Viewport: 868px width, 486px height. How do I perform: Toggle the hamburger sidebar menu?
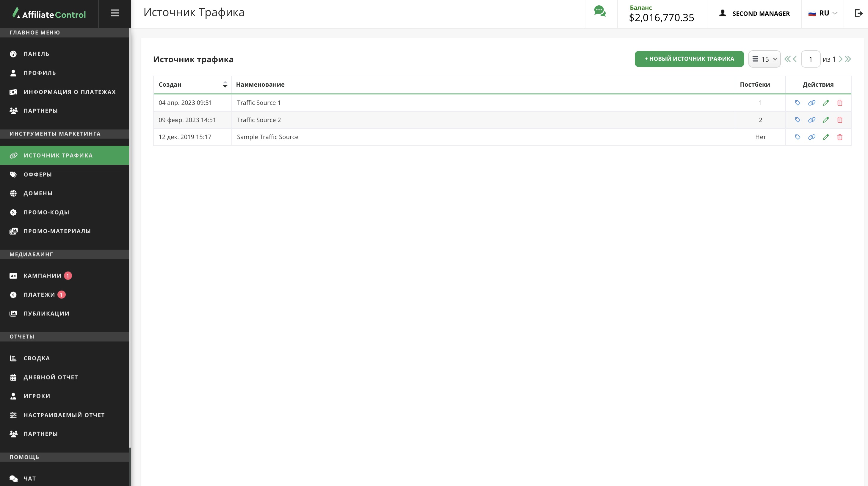click(x=115, y=13)
